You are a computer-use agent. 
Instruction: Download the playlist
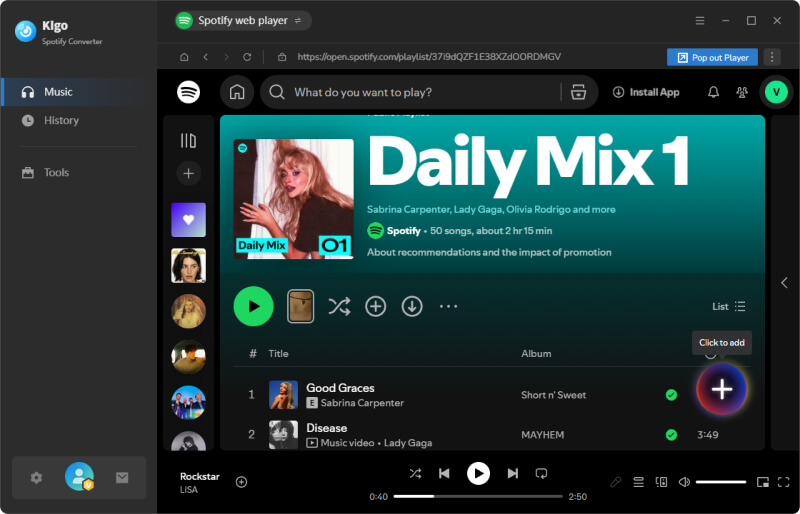coord(412,306)
